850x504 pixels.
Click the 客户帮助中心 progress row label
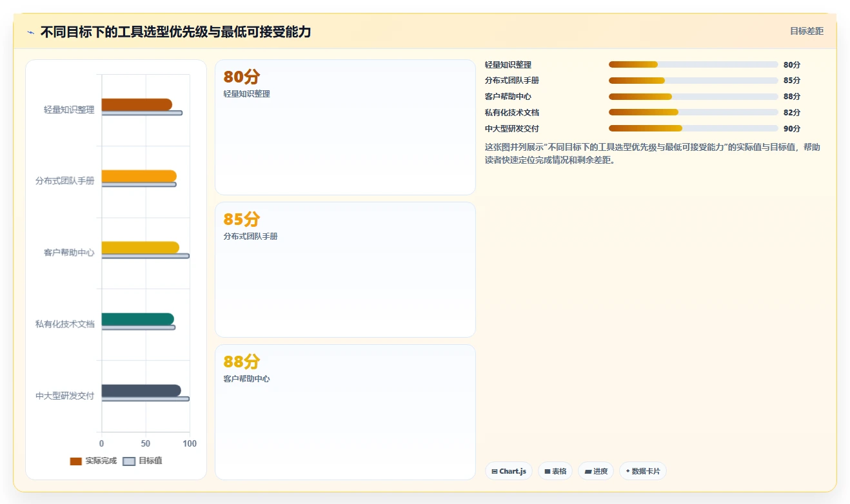[x=508, y=97]
